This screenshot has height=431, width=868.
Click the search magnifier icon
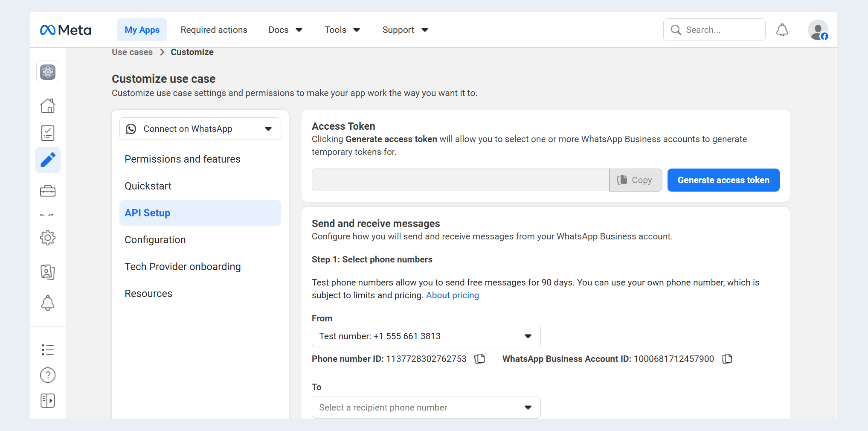point(676,30)
